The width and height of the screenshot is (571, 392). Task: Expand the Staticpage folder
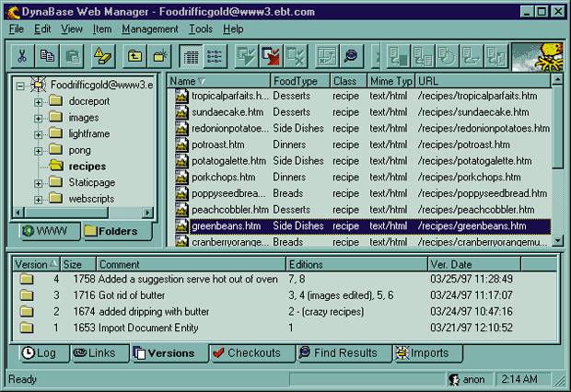(39, 183)
